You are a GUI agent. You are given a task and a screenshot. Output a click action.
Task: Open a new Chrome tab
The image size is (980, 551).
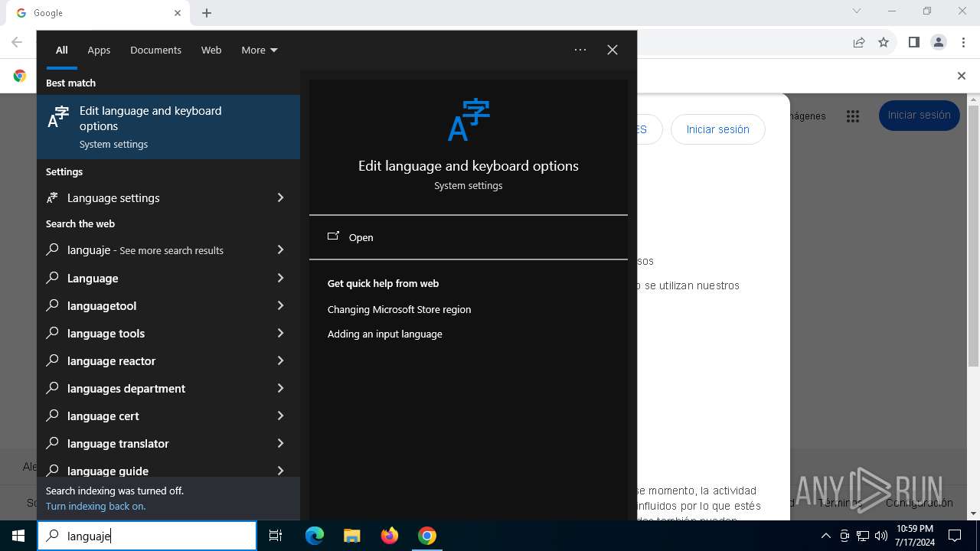(x=207, y=13)
